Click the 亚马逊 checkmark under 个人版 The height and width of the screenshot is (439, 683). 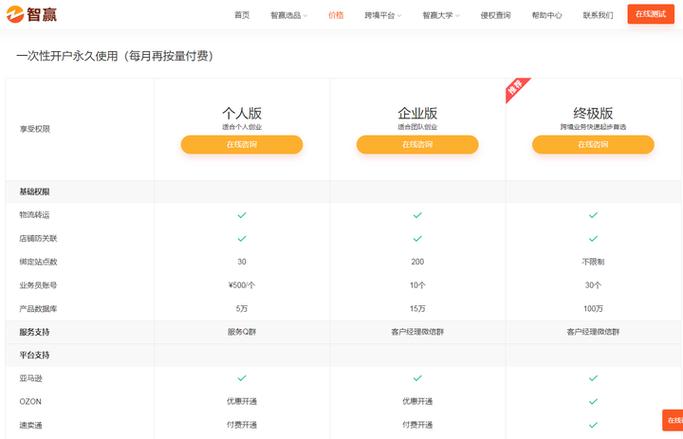point(242,378)
